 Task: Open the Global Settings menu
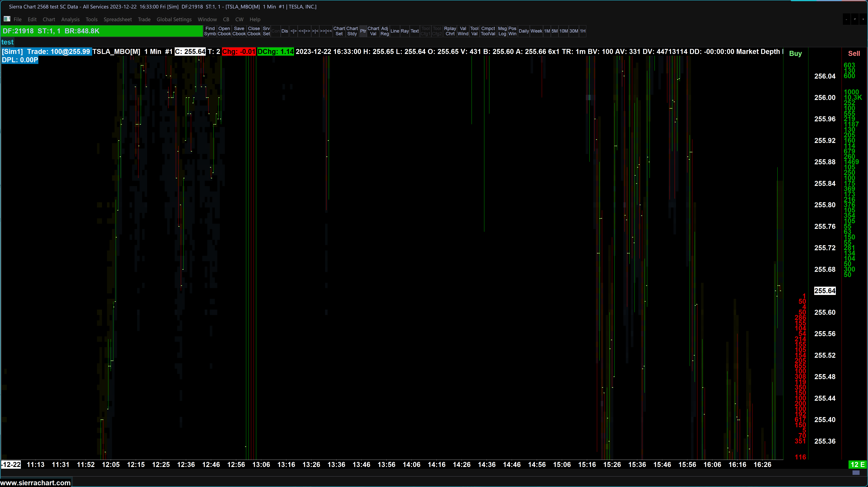click(x=174, y=19)
